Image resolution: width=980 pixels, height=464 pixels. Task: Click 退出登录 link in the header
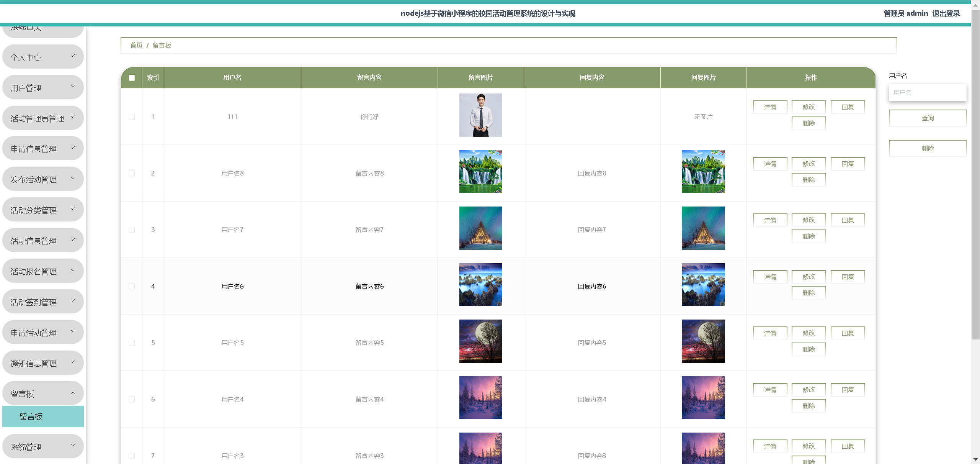coord(946,13)
